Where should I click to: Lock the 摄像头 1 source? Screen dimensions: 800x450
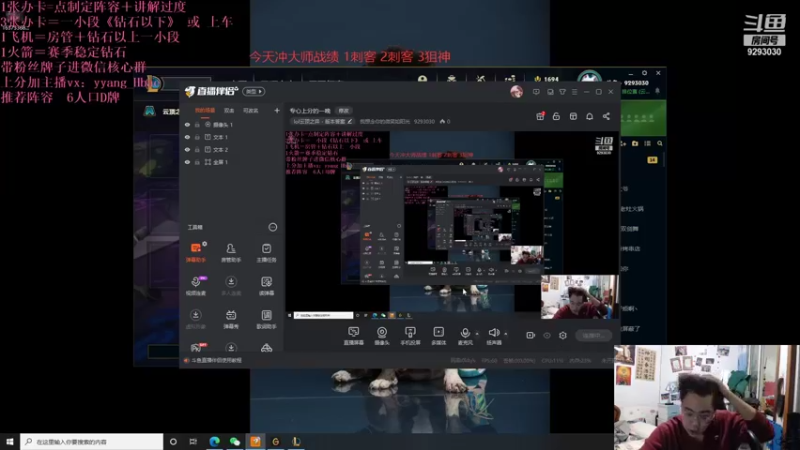pyautogui.click(x=197, y=124)
